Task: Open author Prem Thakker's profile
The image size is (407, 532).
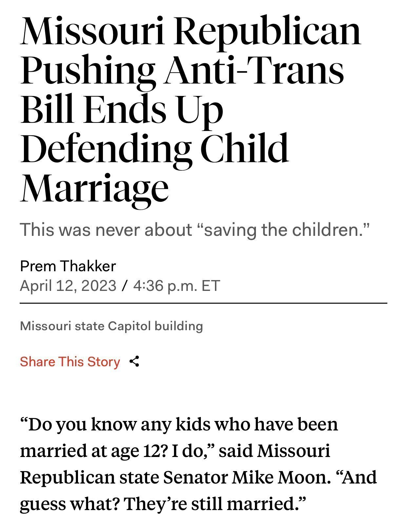Action: tap(68, 266)
